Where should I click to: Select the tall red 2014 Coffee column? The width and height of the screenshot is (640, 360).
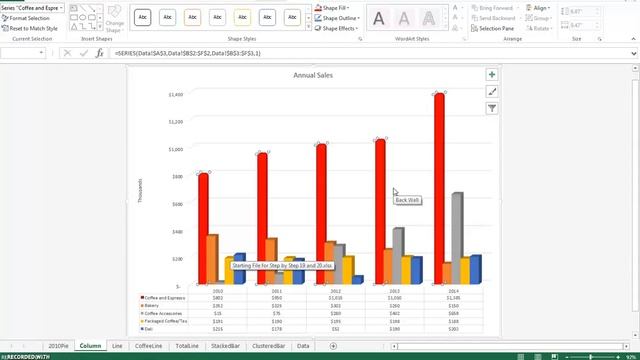pyautogui.click(x=439, y=188)
